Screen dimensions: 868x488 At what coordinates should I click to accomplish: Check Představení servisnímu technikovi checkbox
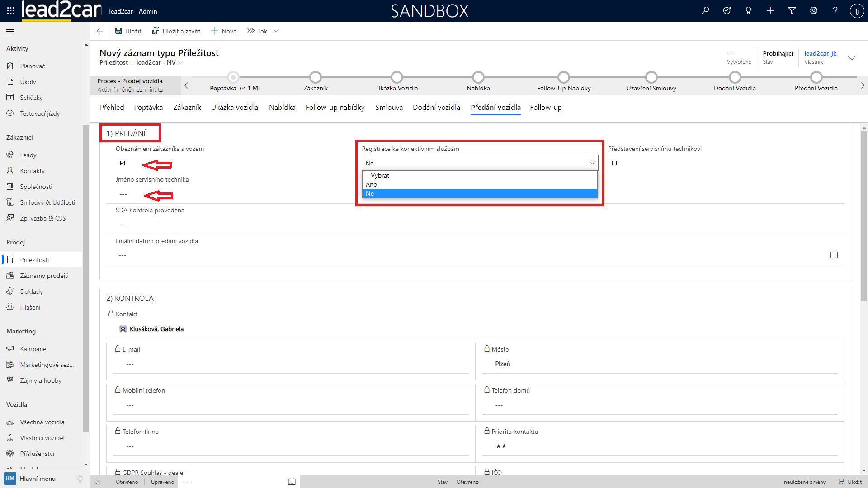coord(614,163)
